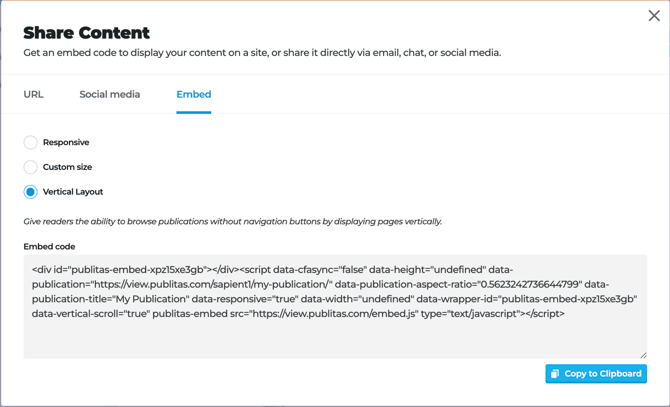Image resolution: width=670 pixels, height=407 pixels.
Task: Close the Share Content dialog
Action: 654,16
